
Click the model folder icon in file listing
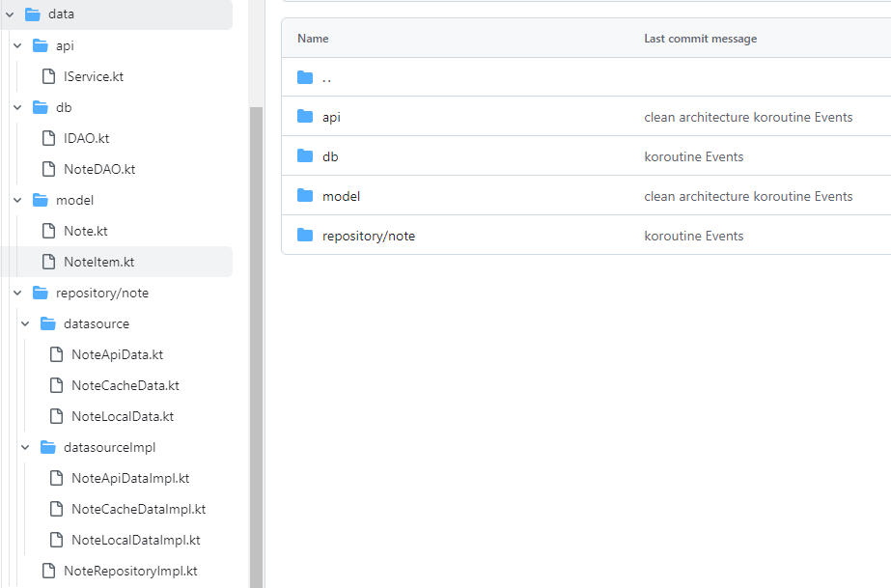(304, 196)
